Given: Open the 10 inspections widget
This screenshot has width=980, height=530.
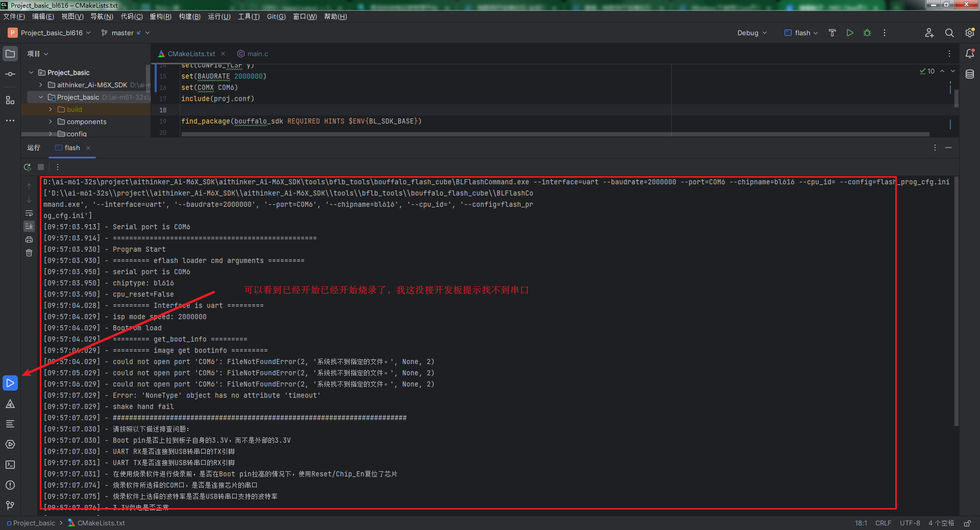Looking at the screenshot, I should coord(927,71).
